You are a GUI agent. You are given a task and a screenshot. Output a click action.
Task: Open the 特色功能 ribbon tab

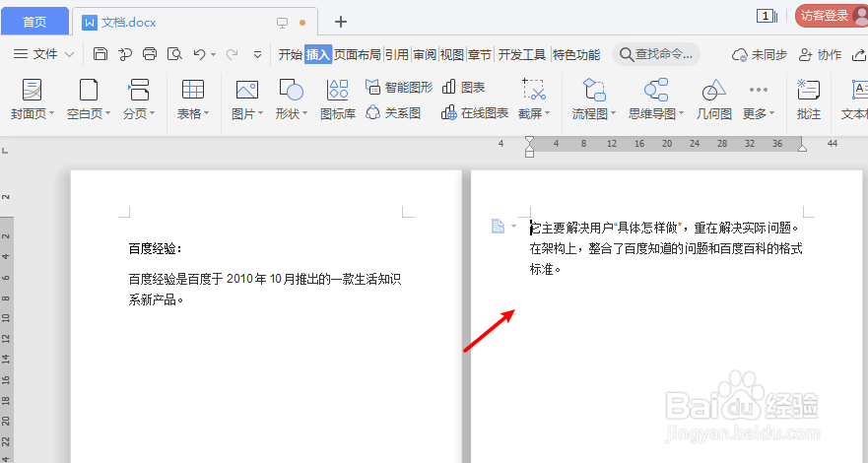(576, 54)
